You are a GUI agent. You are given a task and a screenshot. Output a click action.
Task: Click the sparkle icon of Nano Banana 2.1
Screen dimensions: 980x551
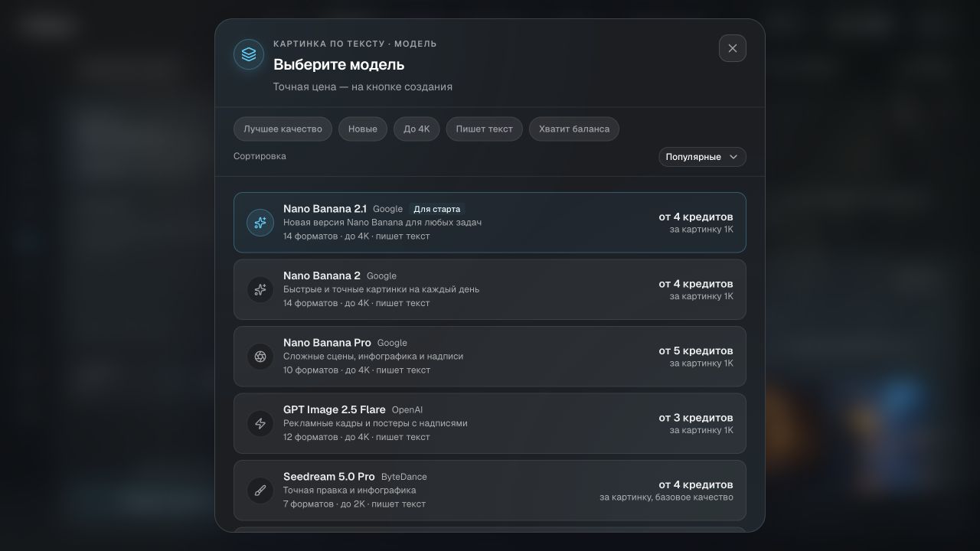[260, 223]
